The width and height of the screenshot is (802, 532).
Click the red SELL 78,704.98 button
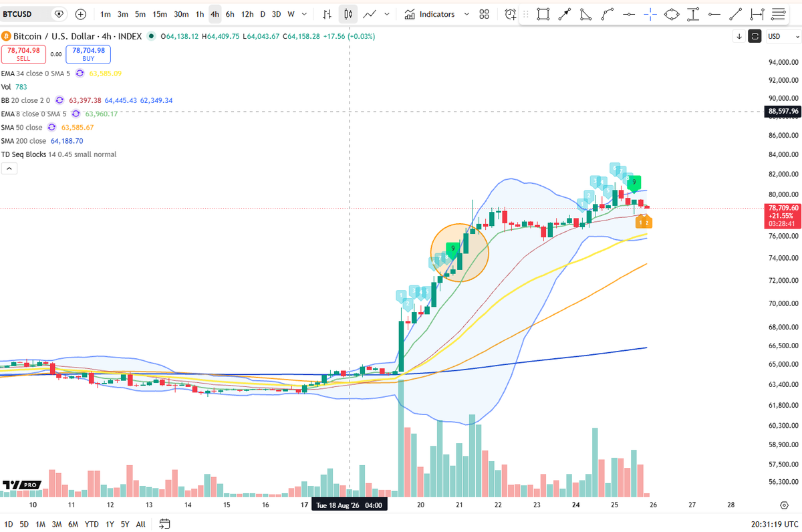tap(23, 53)
